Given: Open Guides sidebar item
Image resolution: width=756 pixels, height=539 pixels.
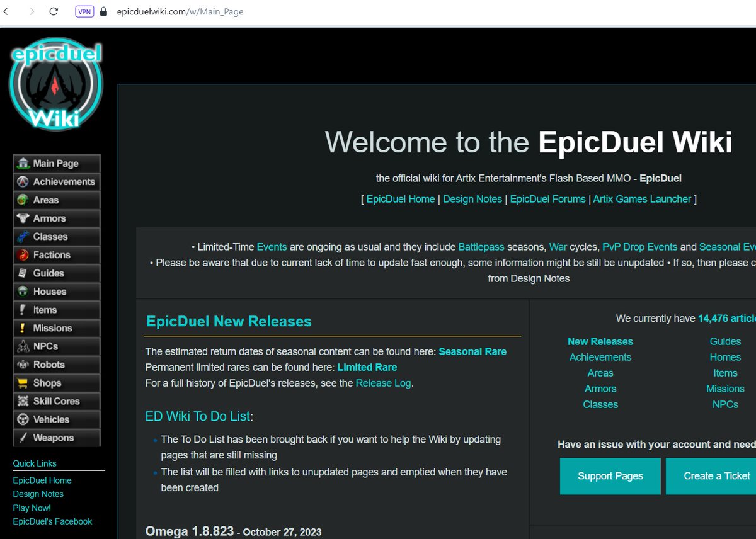Looking at the screenshot, I should point(57,273).
